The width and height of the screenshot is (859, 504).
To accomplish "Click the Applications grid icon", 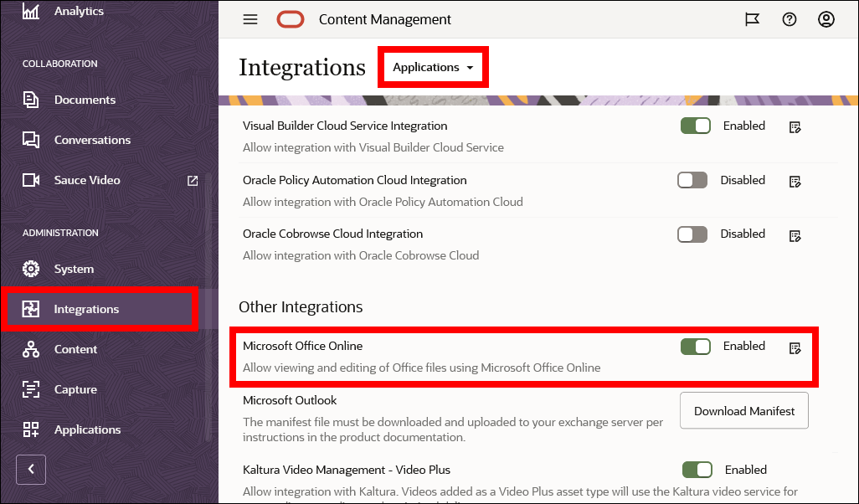I will 31,429.
